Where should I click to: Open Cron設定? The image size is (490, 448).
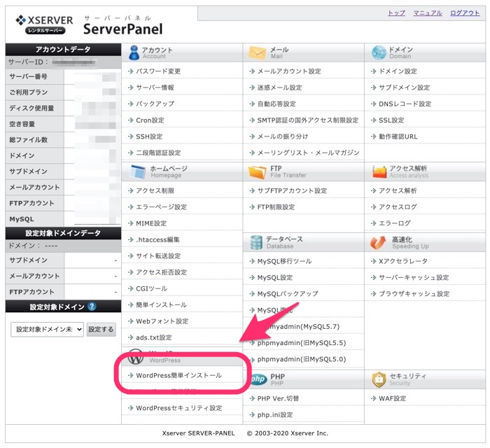pos(150,120)
